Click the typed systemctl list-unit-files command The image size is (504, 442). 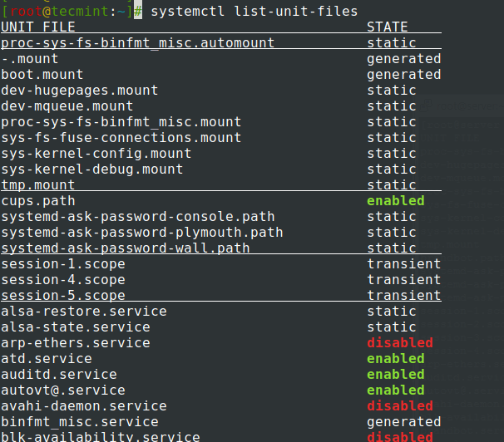[254, 12]
